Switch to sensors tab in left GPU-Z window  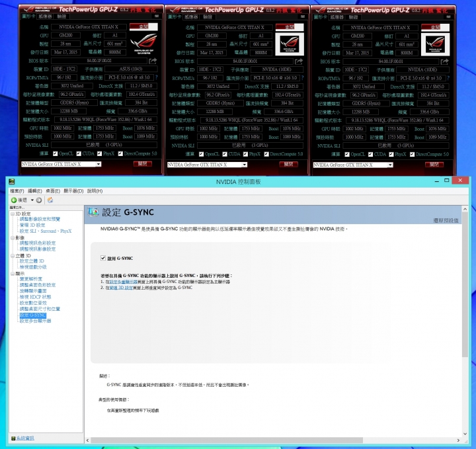(45, 17)
